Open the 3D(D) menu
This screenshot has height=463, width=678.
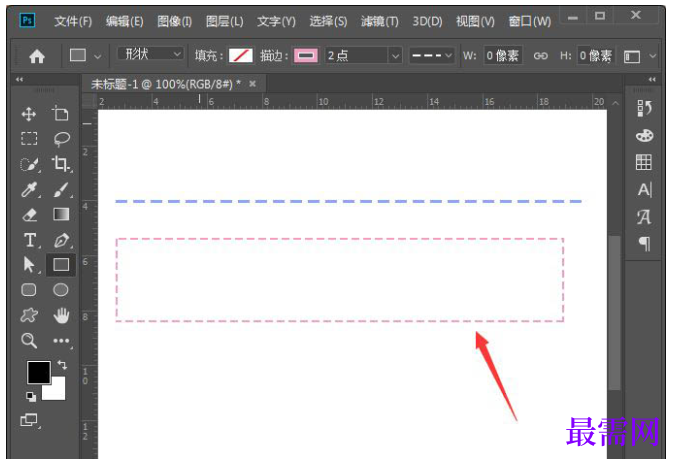click(427, 21)
